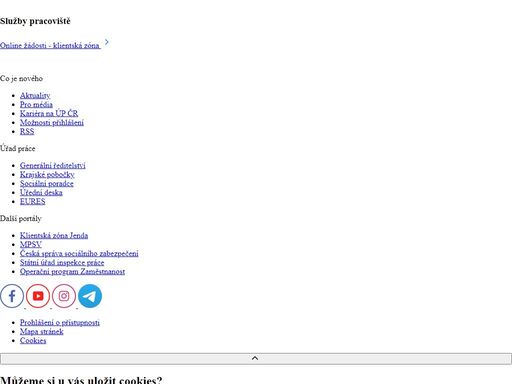Open the YouTube social icon
Viewport: 512px width, 384px height.
pyautogui.click(x=38, y=296)
